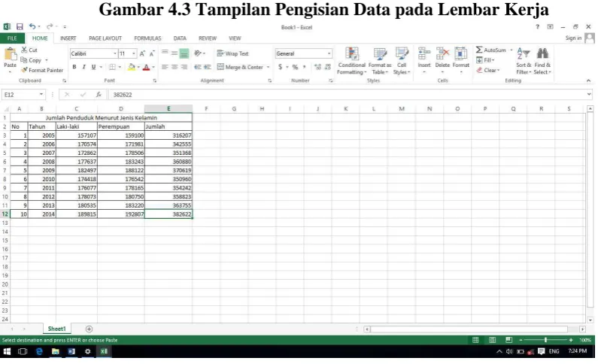Click the Delete cells icon
Image resolution: width=598 pixels, height=364 pixels.
coord(442,54)
